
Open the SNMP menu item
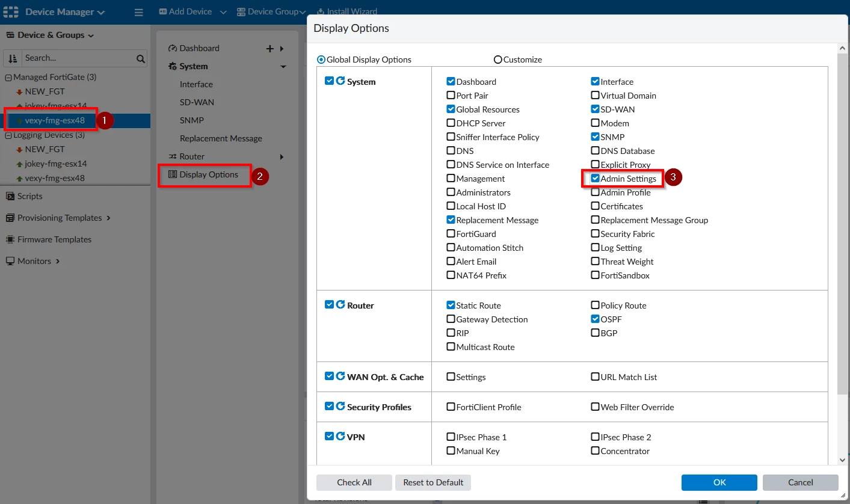pos(192,120)
